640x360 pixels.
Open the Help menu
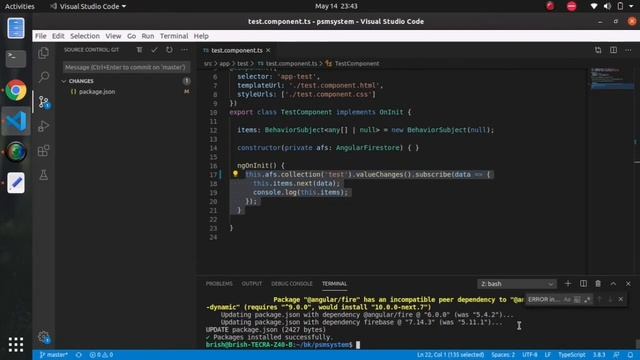coord(201,36)
